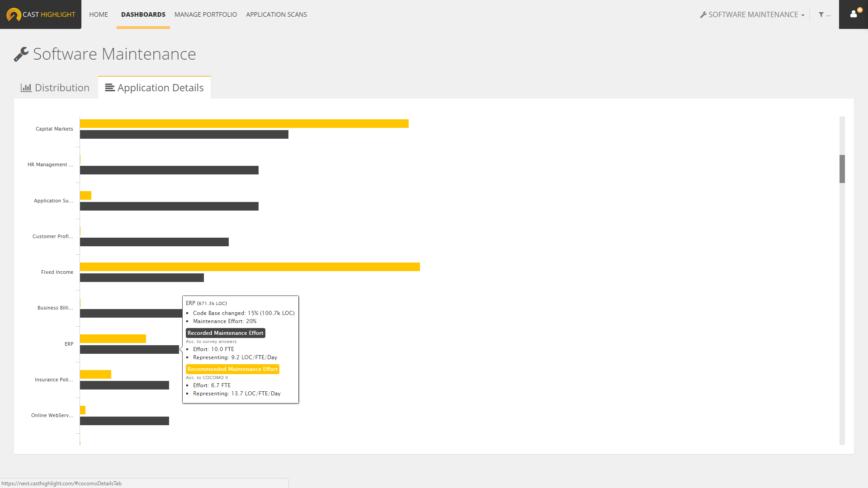Click the bar chart icon on Distribution tab

(26, 88)
